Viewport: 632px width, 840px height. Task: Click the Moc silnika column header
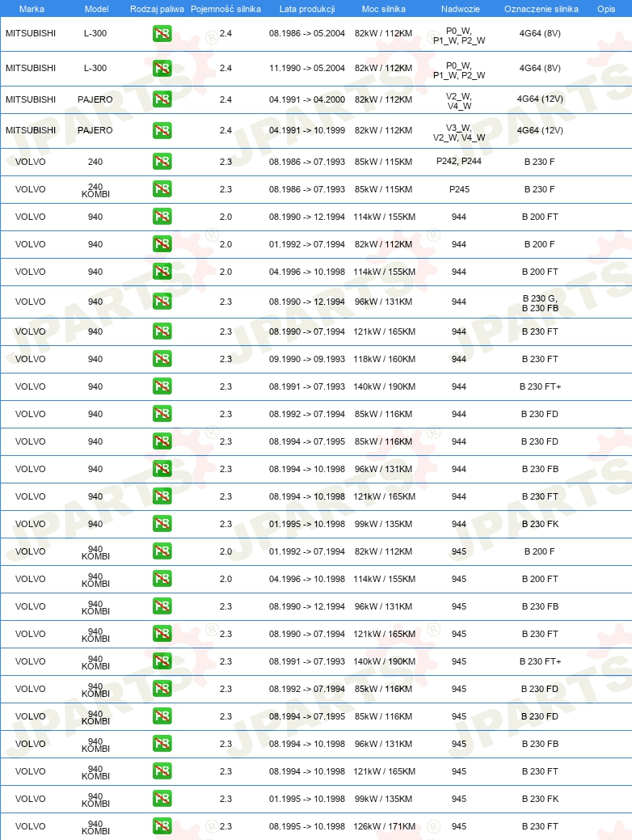click(x=384, y=9)
